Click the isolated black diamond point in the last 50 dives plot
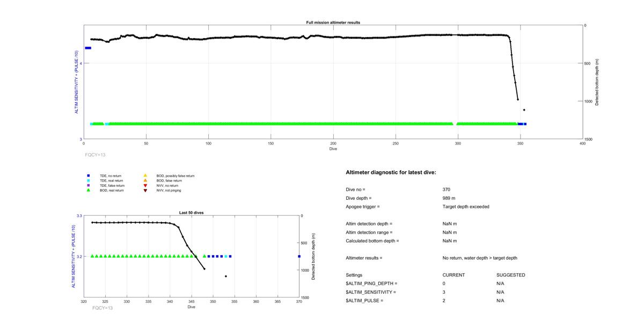The image size is (644, 334). click(226, 277)
